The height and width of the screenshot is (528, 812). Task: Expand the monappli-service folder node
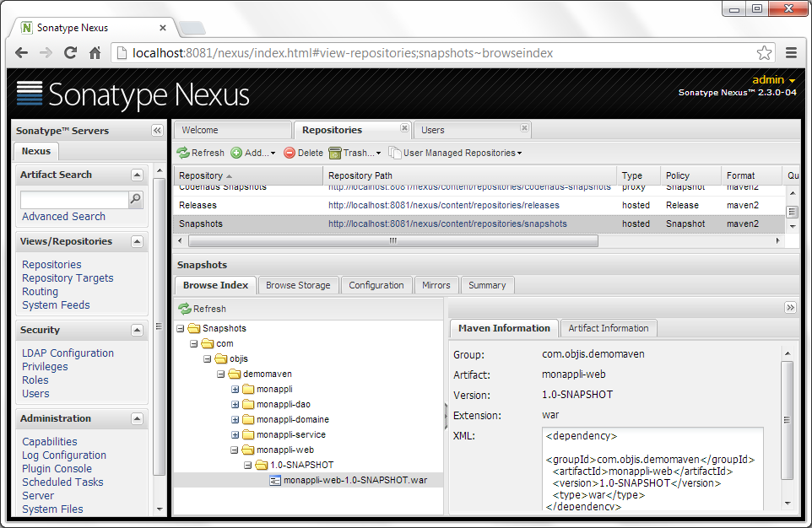pos(235,435)
